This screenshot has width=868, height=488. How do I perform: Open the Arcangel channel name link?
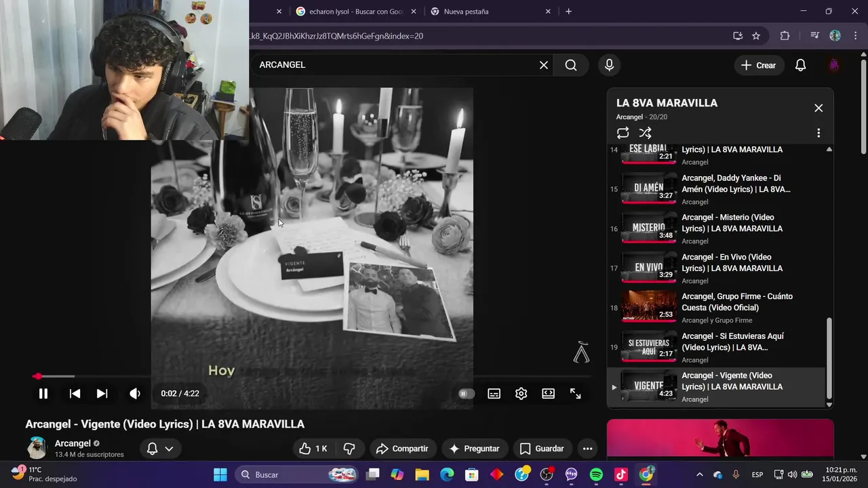click(x=73, y=443)
